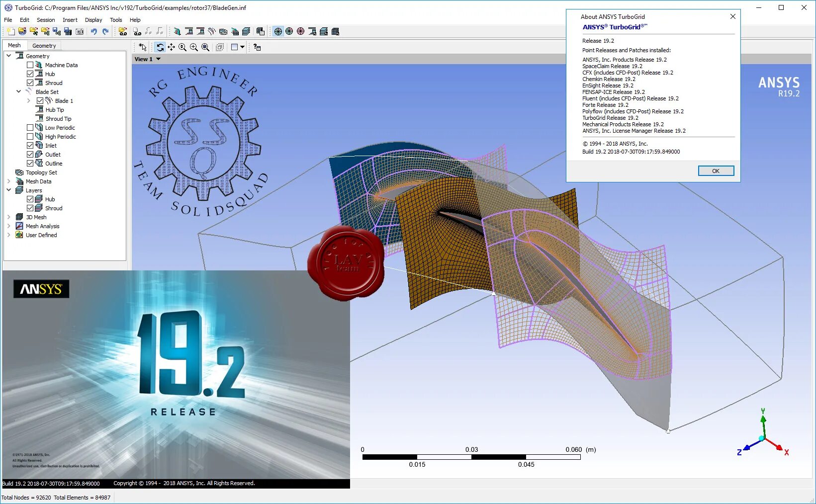Open the Session menu
Viewport: 816px width, 504px height.
(x=46, y=20)
